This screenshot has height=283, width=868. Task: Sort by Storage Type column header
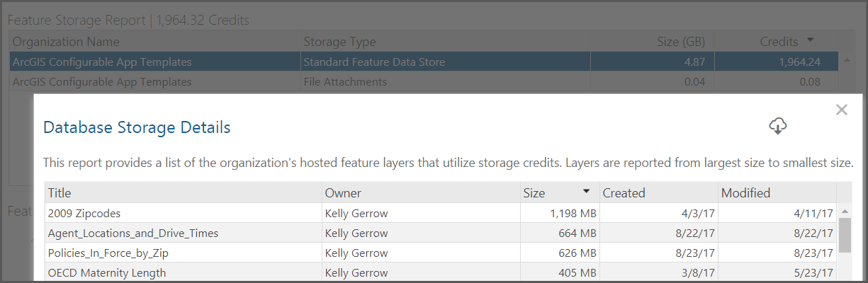(x=446, y=42)
